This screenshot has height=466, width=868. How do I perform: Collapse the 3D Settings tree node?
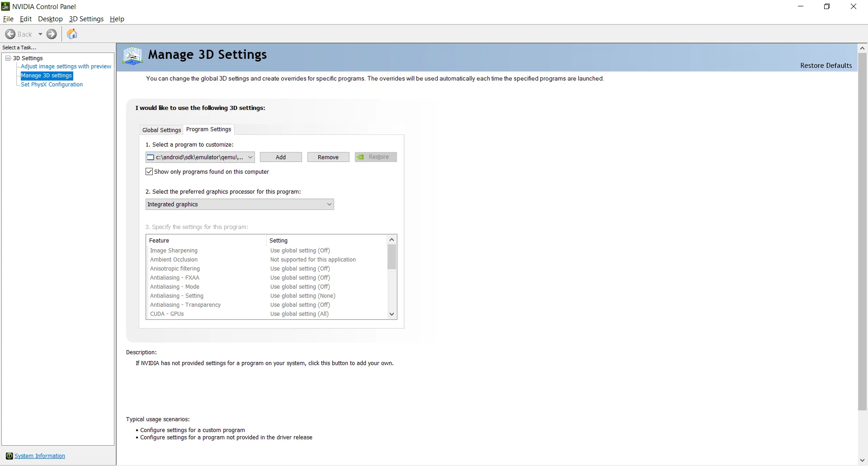(x=8, y=58)
